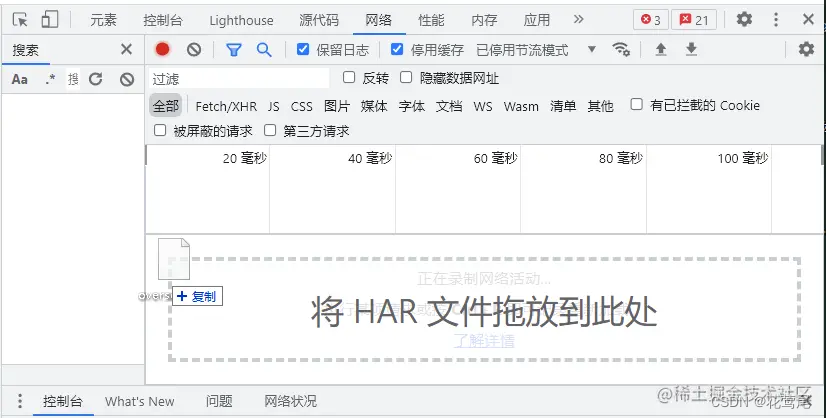The image size is (826, 418).
Task: Activate the inspect element picker icon
Action: [20, 20]
